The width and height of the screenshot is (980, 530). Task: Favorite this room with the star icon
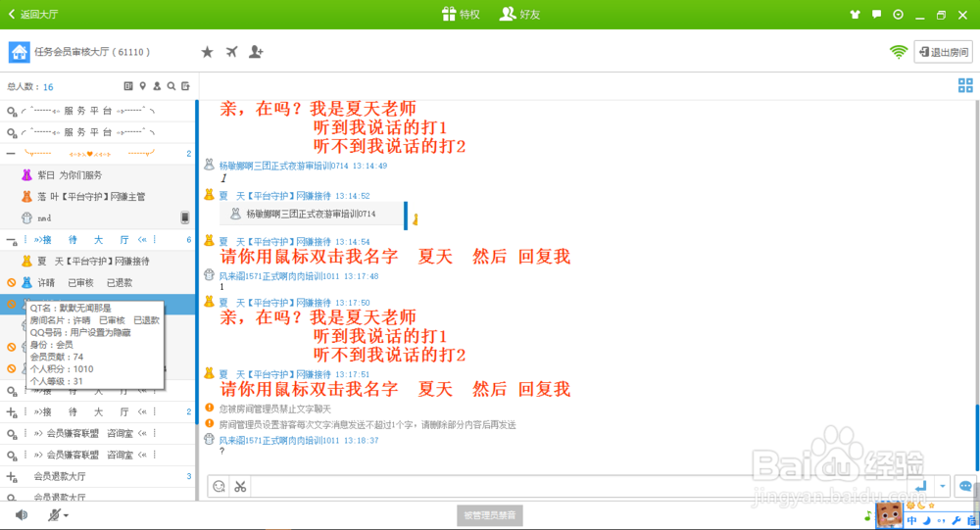click(207, 52)
